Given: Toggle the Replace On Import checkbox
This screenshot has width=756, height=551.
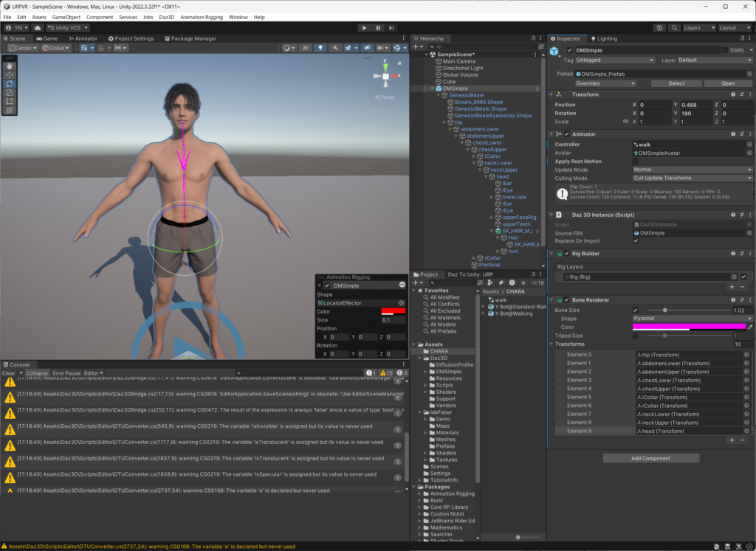Looking at the screenshot, I should pyautogui.click(x=636, y=241).
